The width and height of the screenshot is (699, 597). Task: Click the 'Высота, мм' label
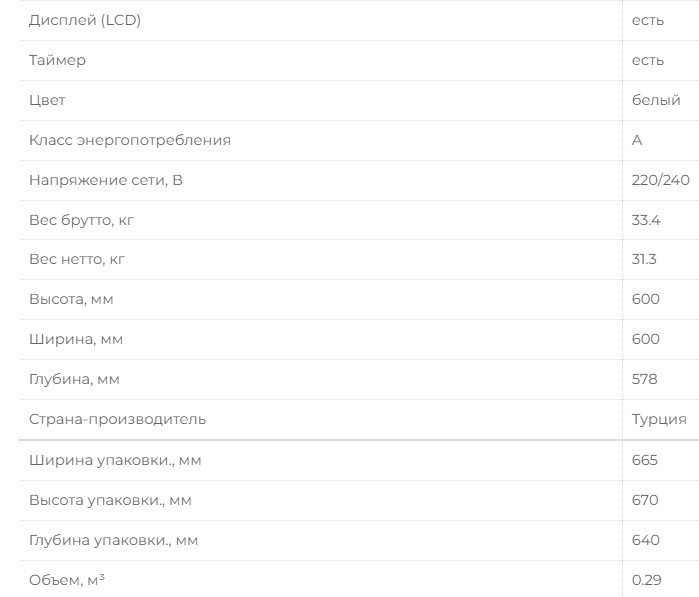pos(71,299)
